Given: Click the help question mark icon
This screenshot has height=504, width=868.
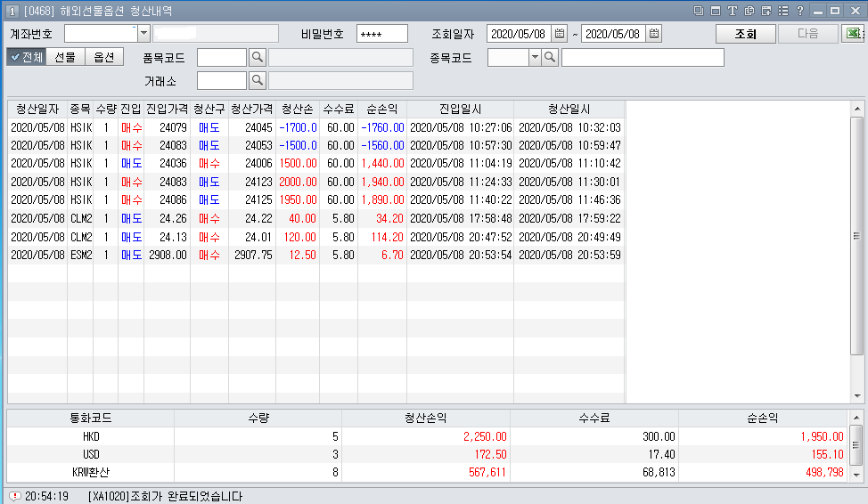Looking at the screenshot, I should 799,11.
